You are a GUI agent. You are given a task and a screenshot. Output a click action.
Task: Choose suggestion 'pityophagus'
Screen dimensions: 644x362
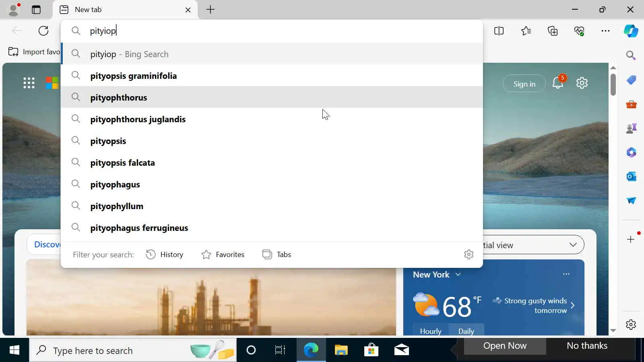(x=272, y=184)
